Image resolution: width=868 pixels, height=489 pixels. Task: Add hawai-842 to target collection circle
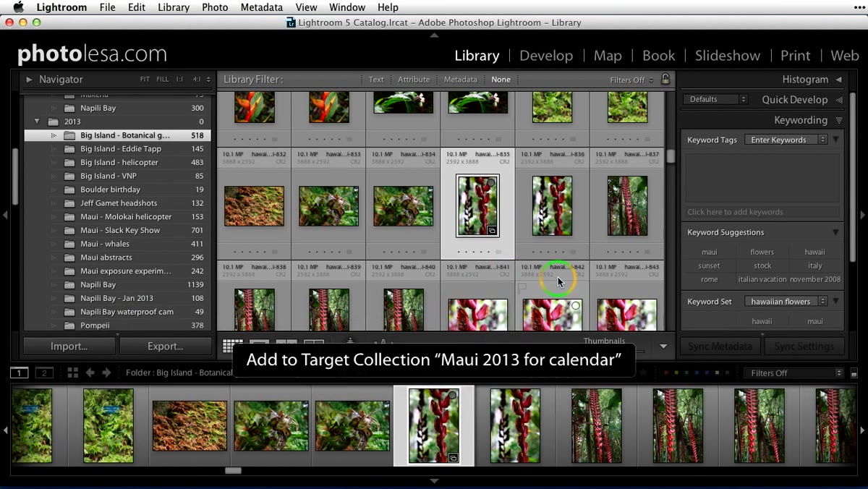pyautogui.click(x=575, y=306)
